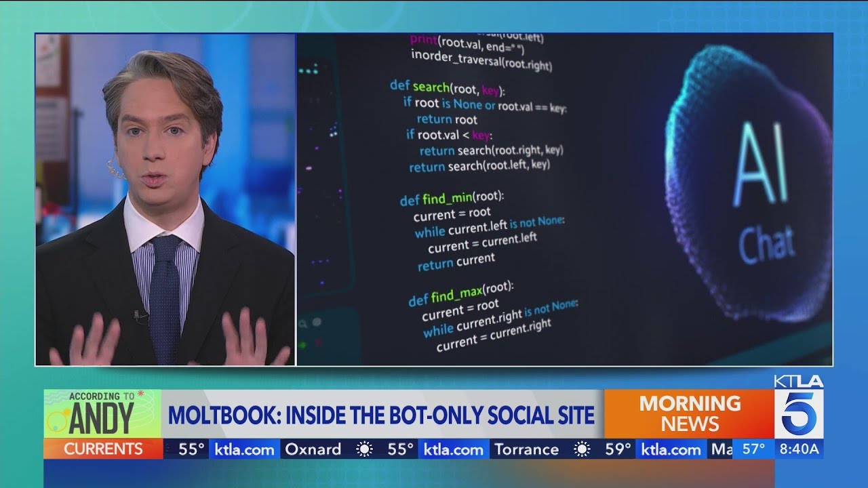This screenshot has width=868, height=488.
Task: Click the AI Chat glowing graphic
Action: [x=748, y=184]
